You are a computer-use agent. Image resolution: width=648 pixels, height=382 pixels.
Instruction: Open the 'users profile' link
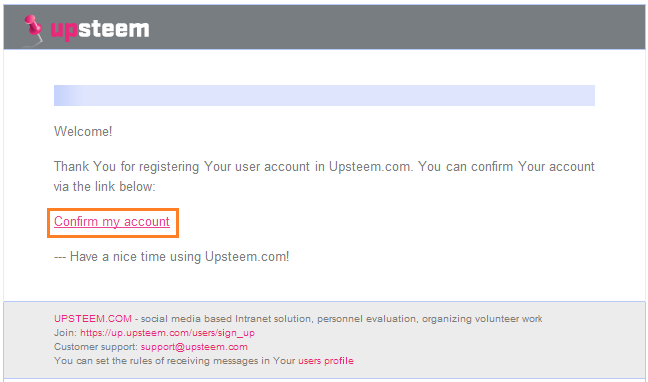pyautogui.click(x=326, y=361)
